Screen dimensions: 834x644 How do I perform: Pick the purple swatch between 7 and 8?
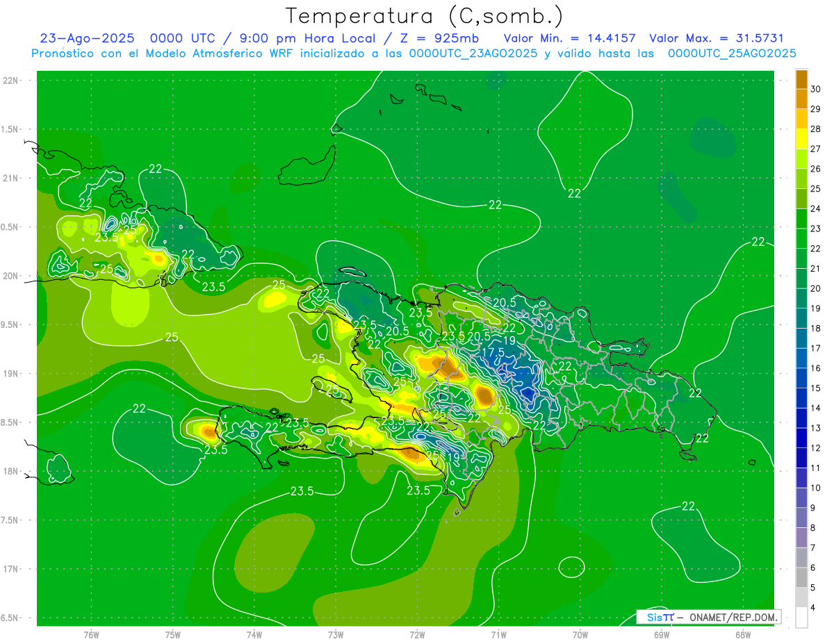[802, 538]
